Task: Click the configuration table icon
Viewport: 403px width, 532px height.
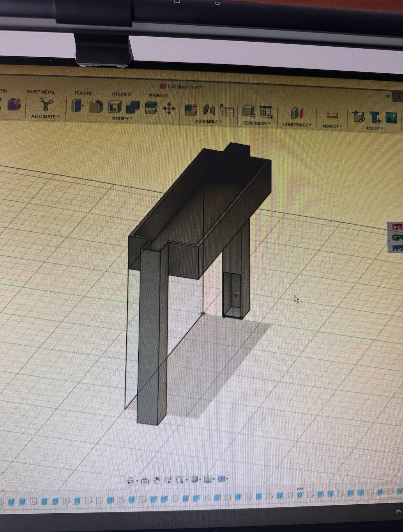Action: [266, 113]
